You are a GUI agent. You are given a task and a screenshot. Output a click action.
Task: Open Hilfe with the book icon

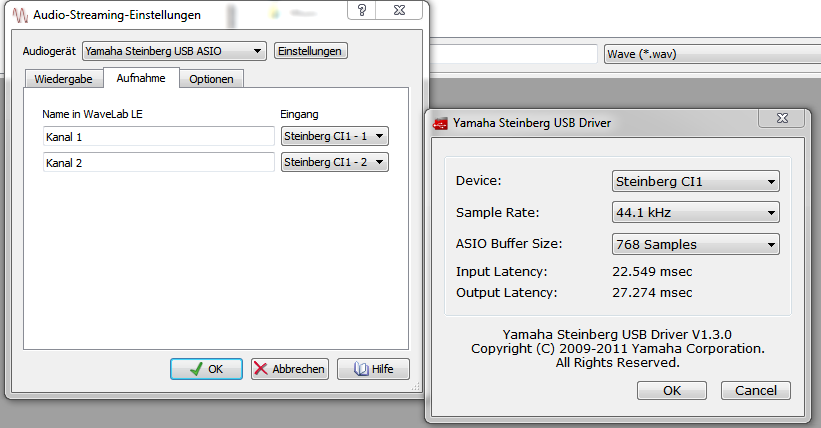pyautogui.click(x=373, y=369)
